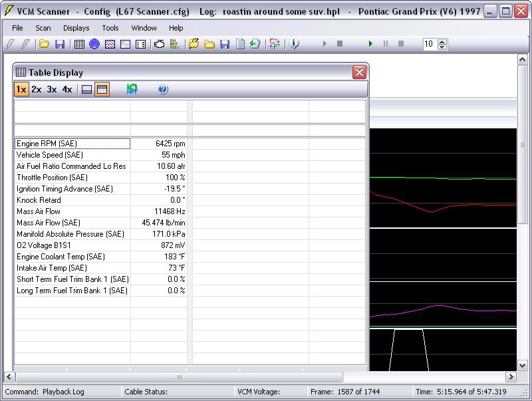Click the blue info VCM icon
This screenshot has height=401, width=532.
[x=294, y=44]
